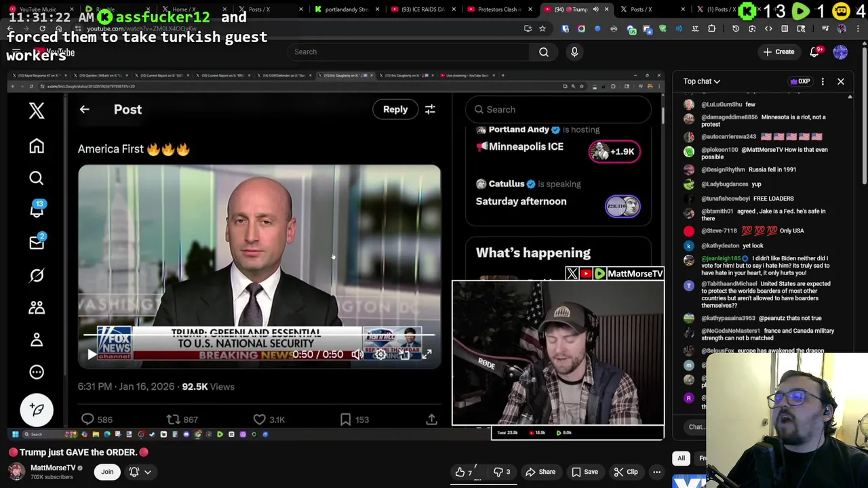The image size is (868, 488).
Task: Open Chrome three-dot menu
Action: pyautogui.click(x=858, y=28)
